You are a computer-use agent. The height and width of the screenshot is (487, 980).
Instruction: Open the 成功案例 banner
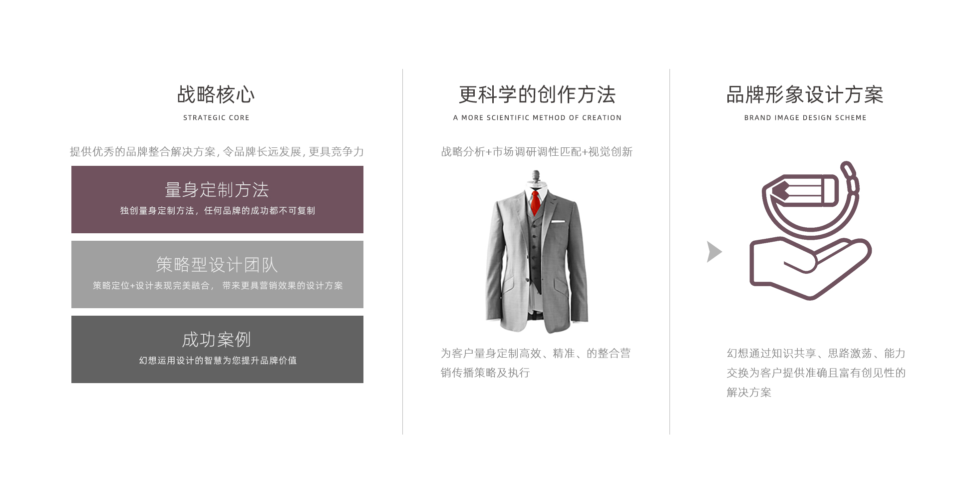click(217, 349)
